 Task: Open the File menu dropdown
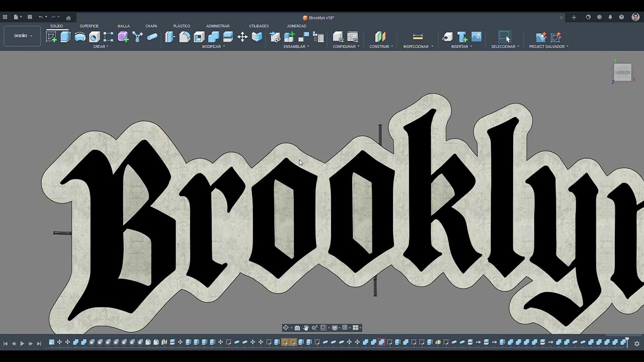tap(17, 17)
